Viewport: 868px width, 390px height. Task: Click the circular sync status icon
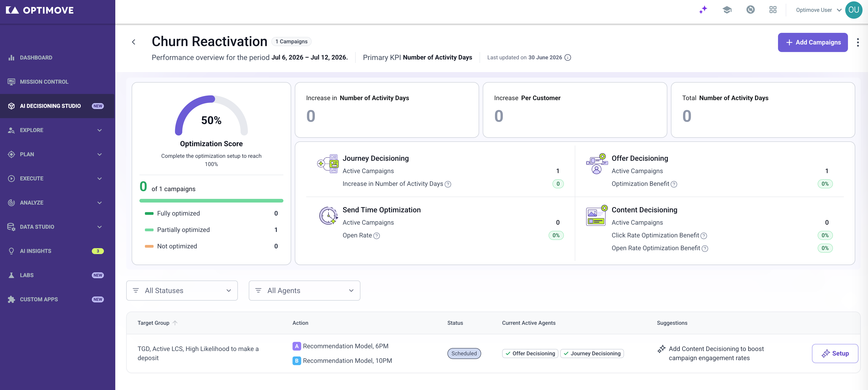click(750, 10)
